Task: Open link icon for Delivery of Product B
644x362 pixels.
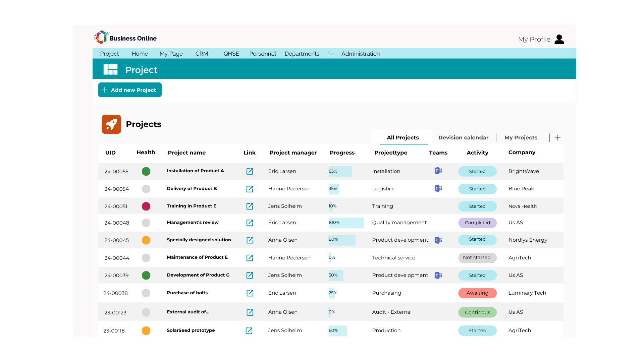Action: tap(250, 189)
